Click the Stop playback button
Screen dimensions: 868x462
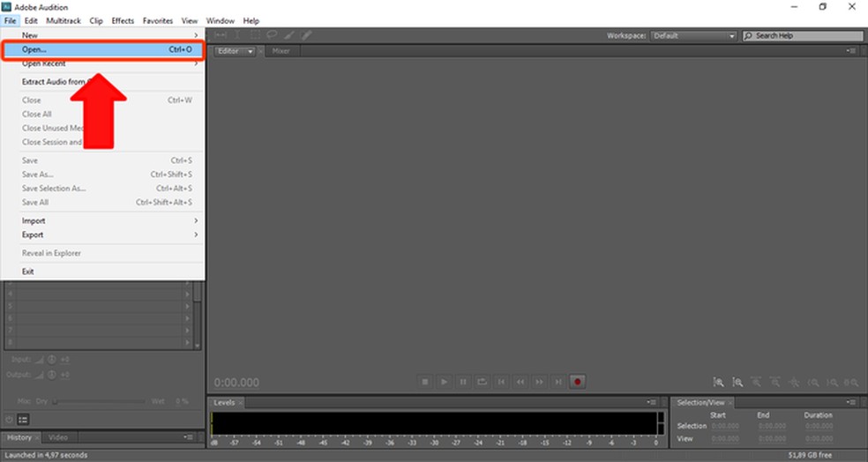point(425,382)
